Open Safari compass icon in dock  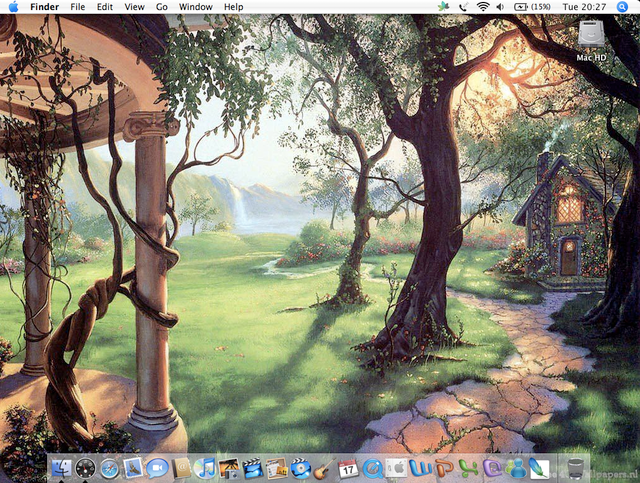click(x=109, y=468)
